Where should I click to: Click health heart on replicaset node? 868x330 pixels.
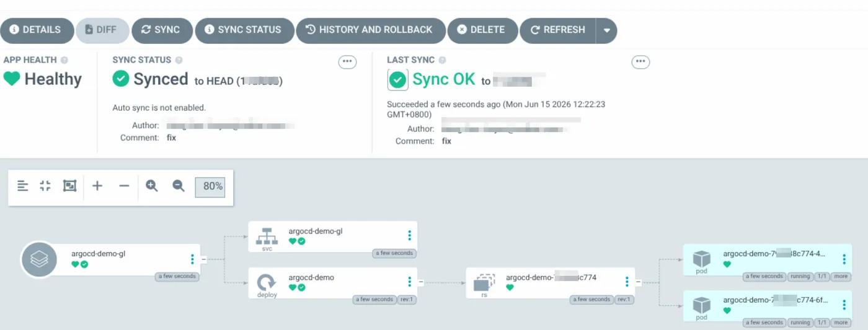point(510,287)
